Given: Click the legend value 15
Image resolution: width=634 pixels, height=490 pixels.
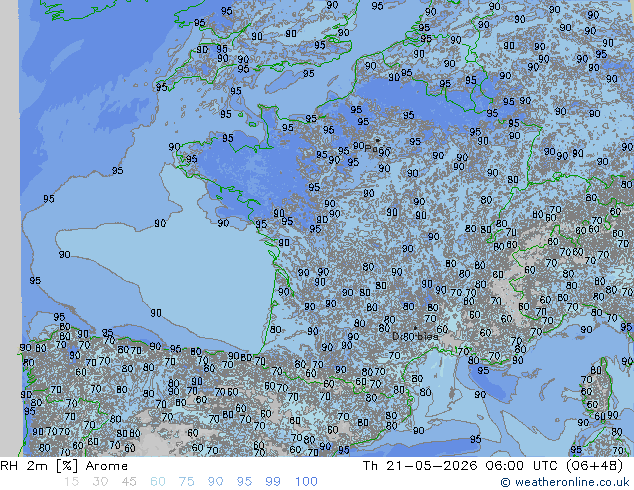Looking at the screenshot, I should [71, 482].
